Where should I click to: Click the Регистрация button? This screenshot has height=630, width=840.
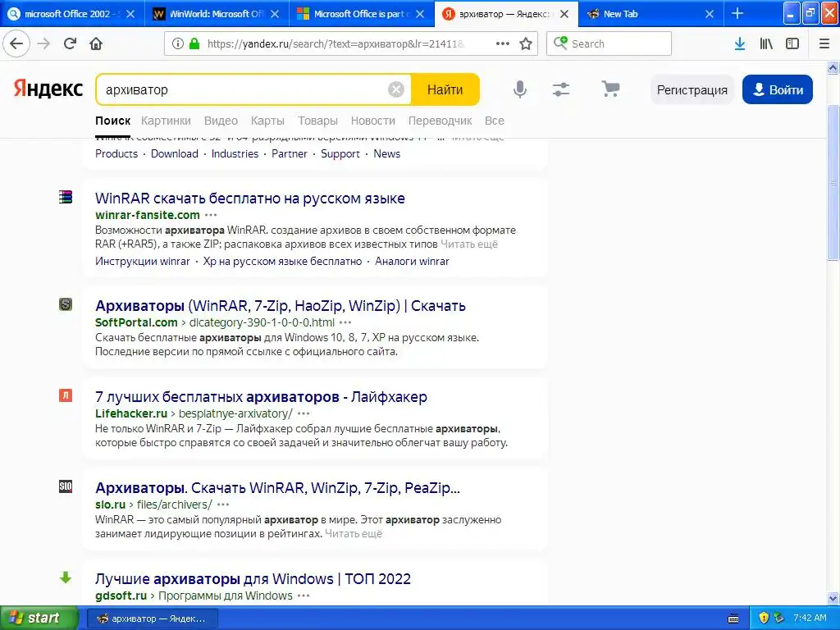pos(692,89)
